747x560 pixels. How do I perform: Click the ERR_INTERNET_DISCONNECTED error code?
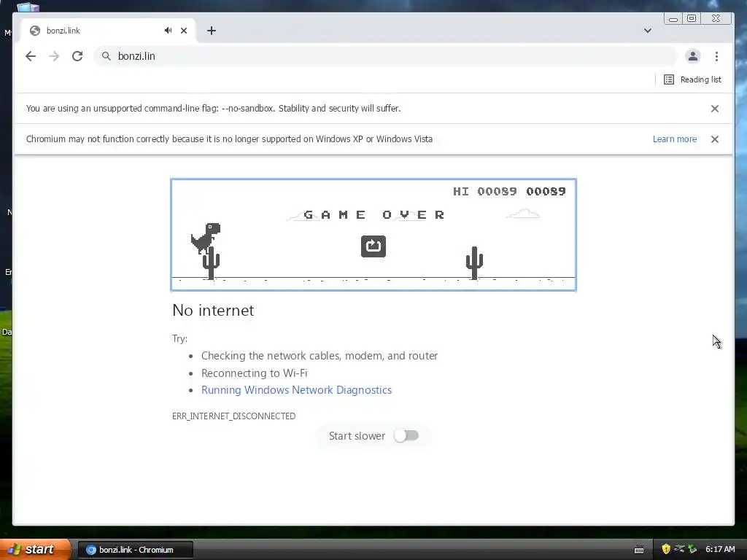click(234, 416)
